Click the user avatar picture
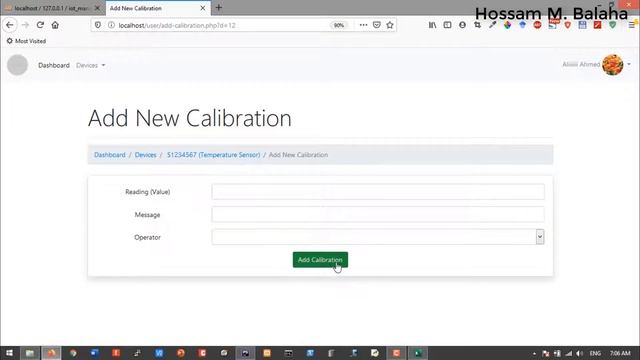640x360 pixels. click(x=613, y=64)
